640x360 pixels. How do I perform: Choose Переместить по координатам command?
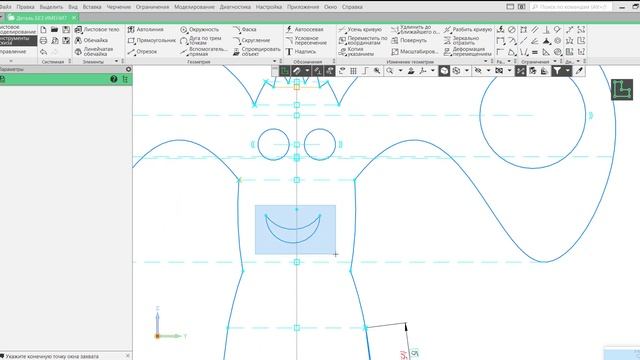click(363, 40)
